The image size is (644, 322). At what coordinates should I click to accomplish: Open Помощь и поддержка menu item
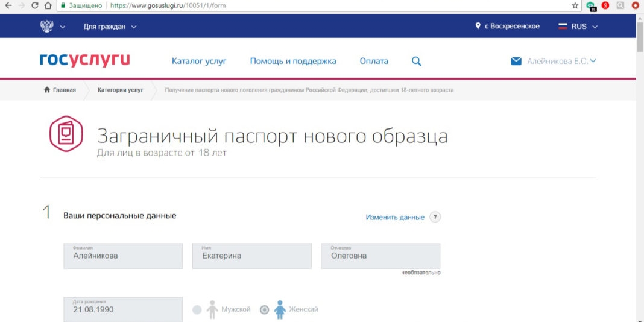click(293, 61)
